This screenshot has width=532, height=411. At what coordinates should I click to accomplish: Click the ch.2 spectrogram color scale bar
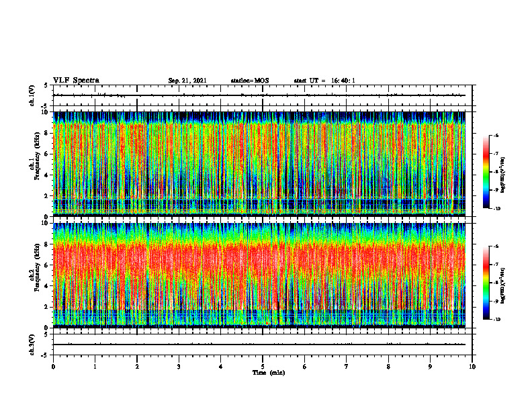click(486, 283)
